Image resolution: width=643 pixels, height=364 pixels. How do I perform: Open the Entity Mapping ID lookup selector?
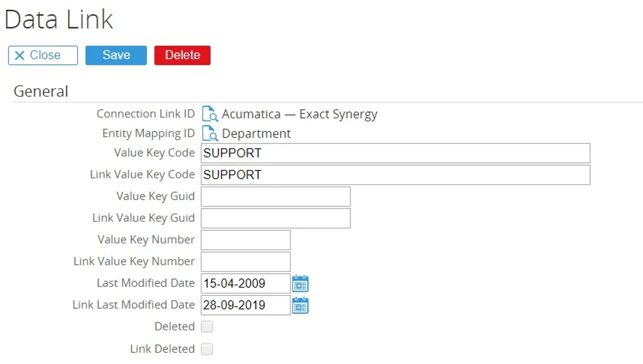point(210,134)
